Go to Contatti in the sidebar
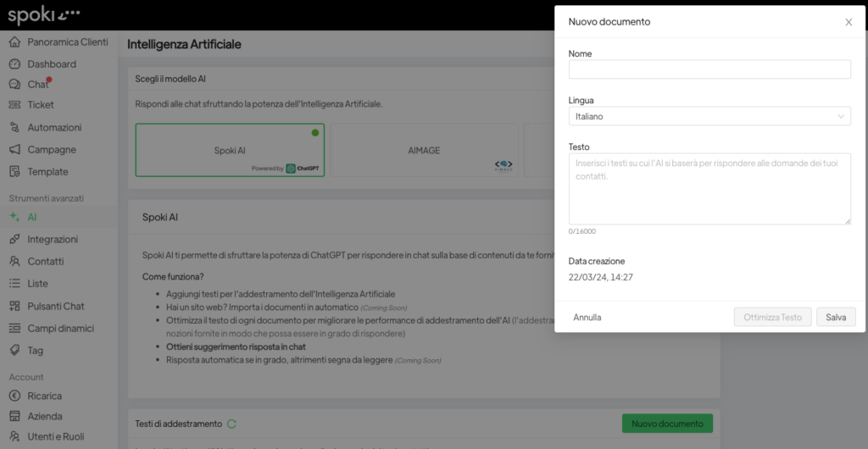The width and height of the screenshot is (868, 449). coord(45,262)
